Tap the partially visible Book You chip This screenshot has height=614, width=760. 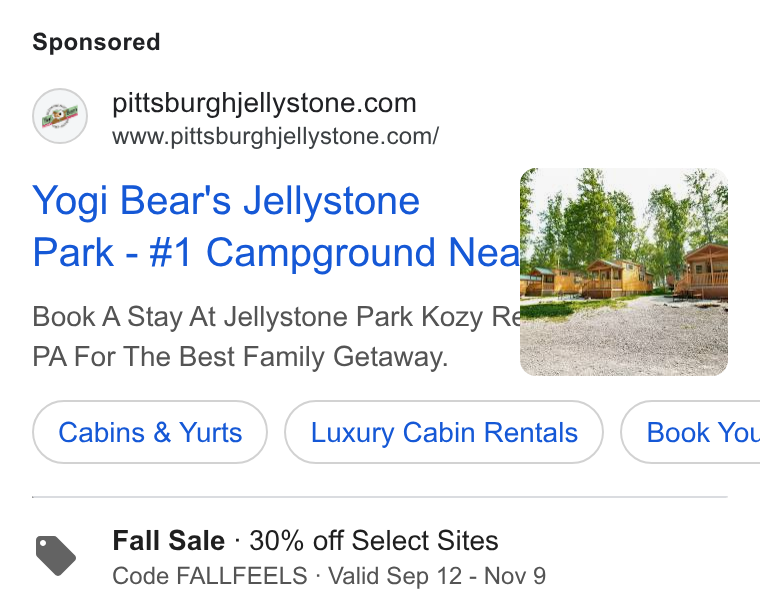690,432
